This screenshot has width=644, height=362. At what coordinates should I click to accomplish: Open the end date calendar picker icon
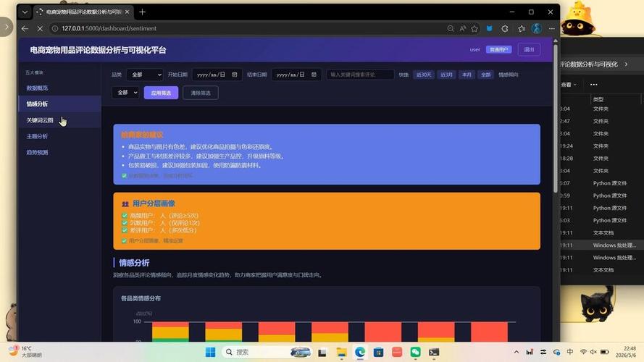point(314,75)
